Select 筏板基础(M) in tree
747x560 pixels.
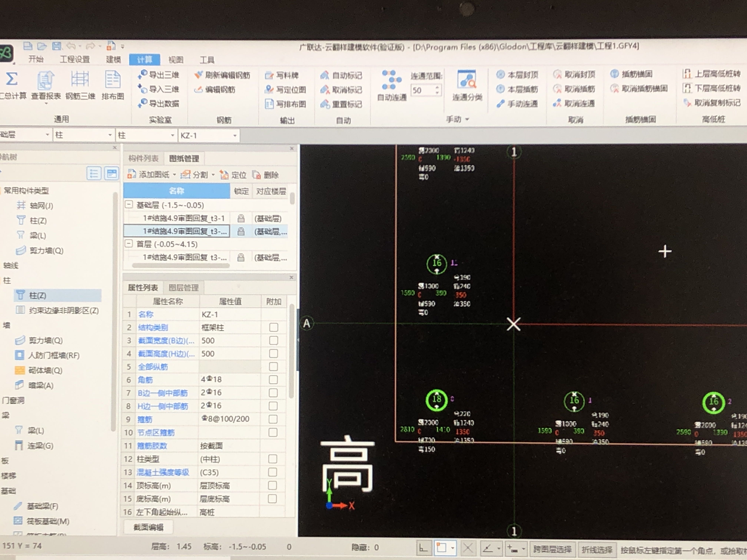coord(41,521)
